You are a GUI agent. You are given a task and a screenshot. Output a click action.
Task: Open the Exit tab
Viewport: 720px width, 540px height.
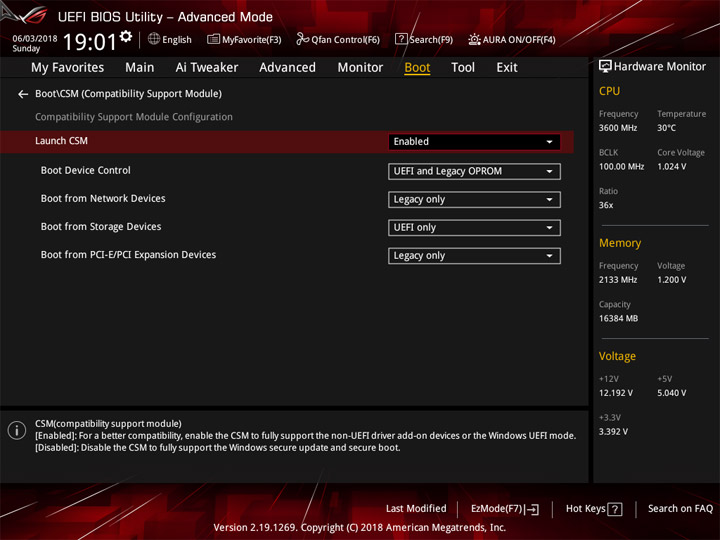click(x=507, y=68)
